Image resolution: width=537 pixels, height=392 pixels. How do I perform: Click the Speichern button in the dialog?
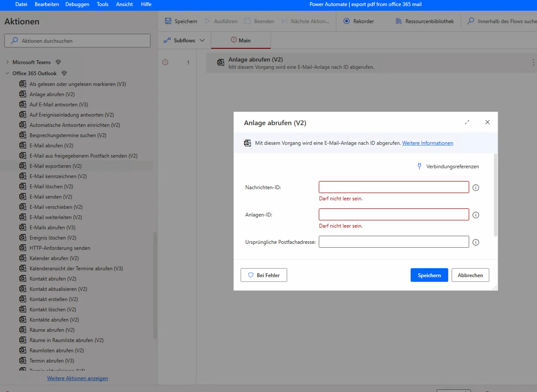pyautogui.click(x=429, y=275)
